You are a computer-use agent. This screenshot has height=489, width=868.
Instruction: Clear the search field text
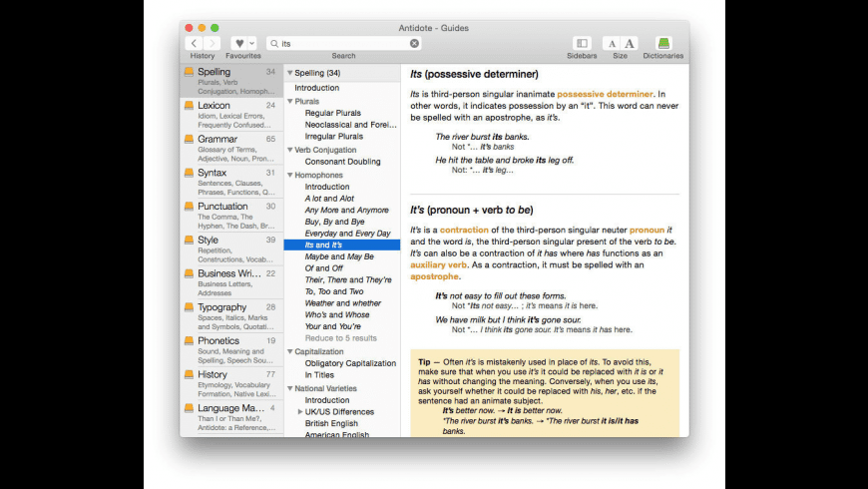click(x=414, y=43)
